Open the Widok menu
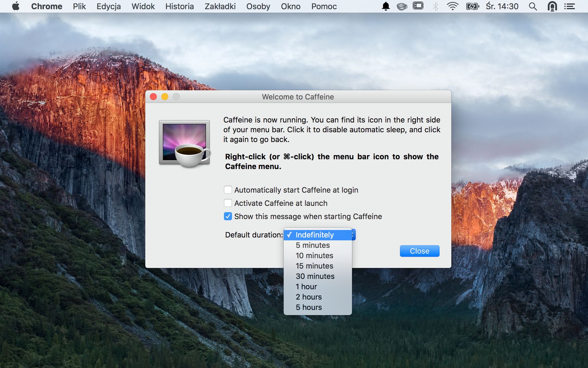This screenshot has width=588, height=368. coord(143,6)
